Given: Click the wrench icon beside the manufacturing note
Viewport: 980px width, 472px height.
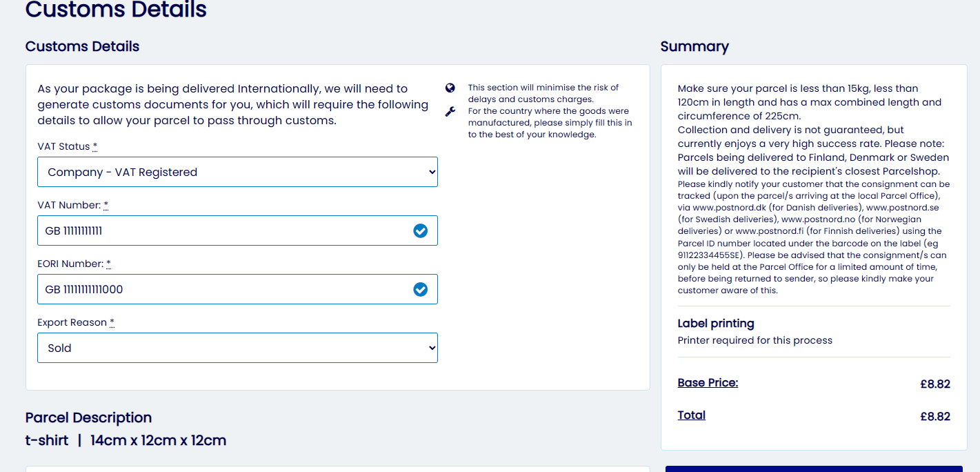Looking at the screenshot, I should (450, 111).
